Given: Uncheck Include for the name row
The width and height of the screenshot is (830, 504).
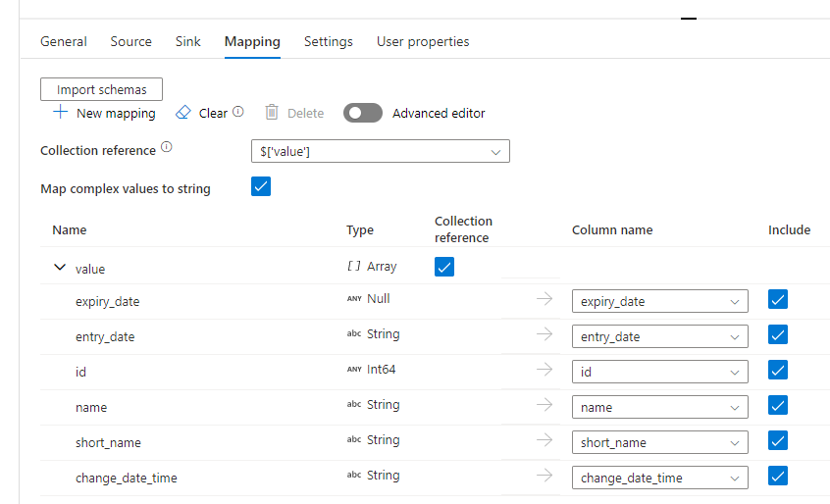Looking at the screenshot, I should coord(778,406).
